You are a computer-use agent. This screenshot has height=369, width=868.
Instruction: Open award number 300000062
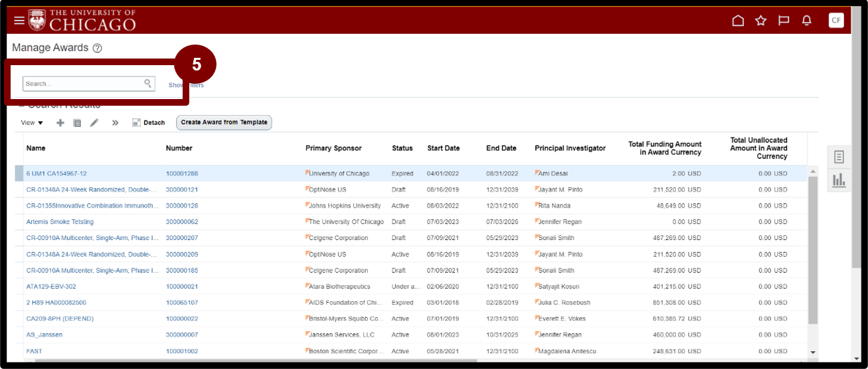(182, 222)
